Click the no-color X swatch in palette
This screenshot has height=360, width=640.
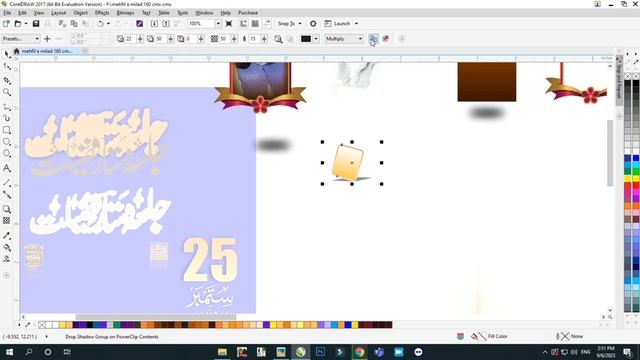coord(42,325)
